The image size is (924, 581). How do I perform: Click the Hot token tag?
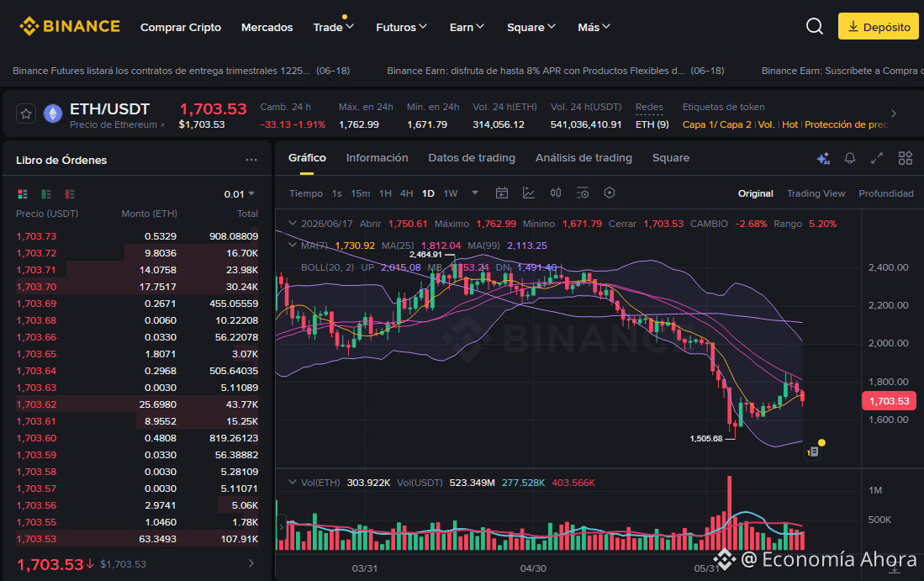[x=789, y=124]
